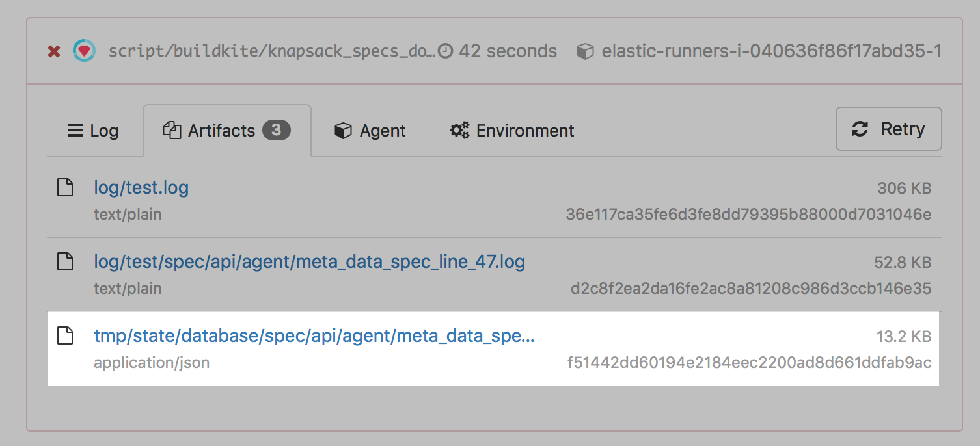
Task: Open the tmp/state/database JSON artifact link
Action: [314, 336]
